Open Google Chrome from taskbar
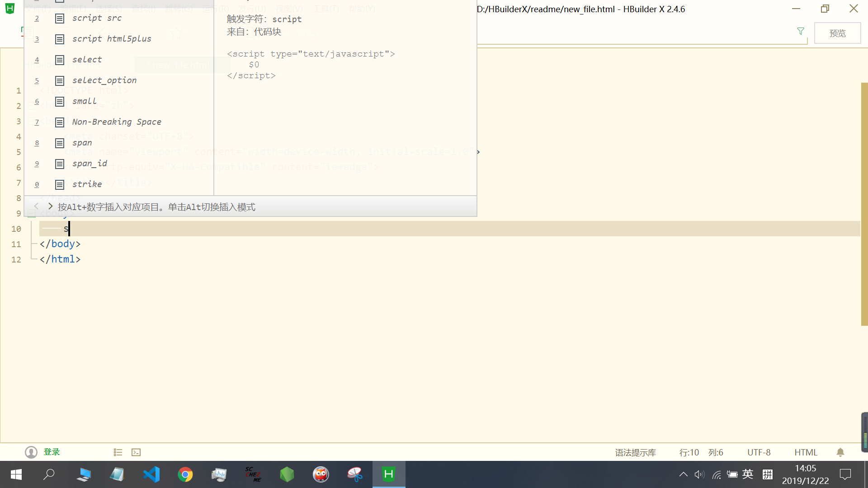This screenshot has width=868, height=488. click(185, 474)
